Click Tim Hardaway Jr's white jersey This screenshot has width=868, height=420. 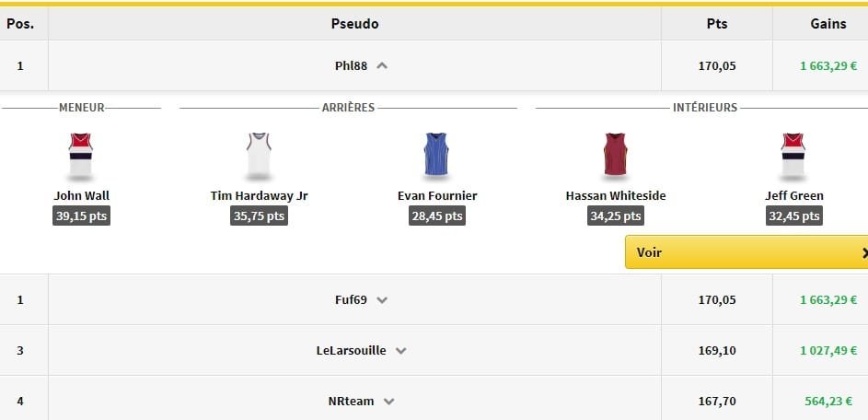pos(259,157)
